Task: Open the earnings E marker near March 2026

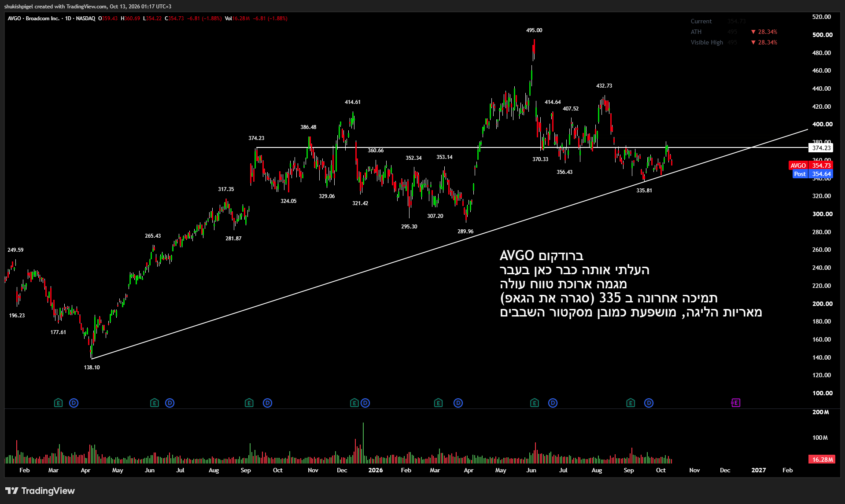Action: click(x=438, y=403)
